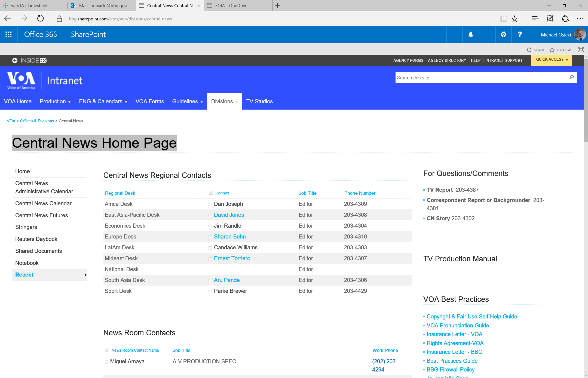Open Reuters Daybook in sidebar
The width and height of the screenshot is (588, 378).
click(36, 239)
